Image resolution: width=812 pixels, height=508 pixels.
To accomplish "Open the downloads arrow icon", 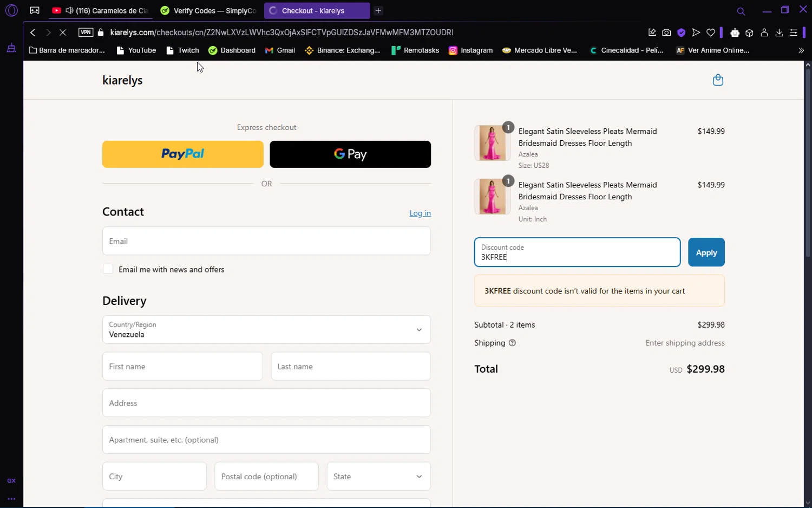I will (779, 32).
